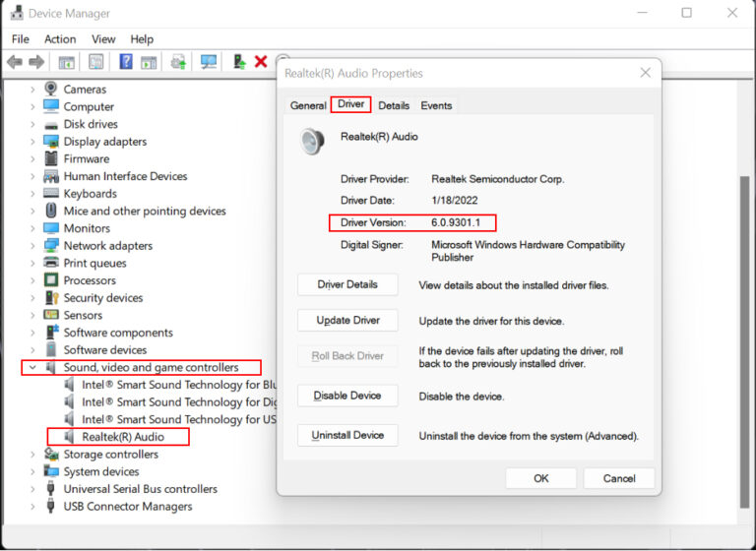Expand the Display adapters category
The width and height of the screenshot is (756, 551).
[x=32, y=142]
